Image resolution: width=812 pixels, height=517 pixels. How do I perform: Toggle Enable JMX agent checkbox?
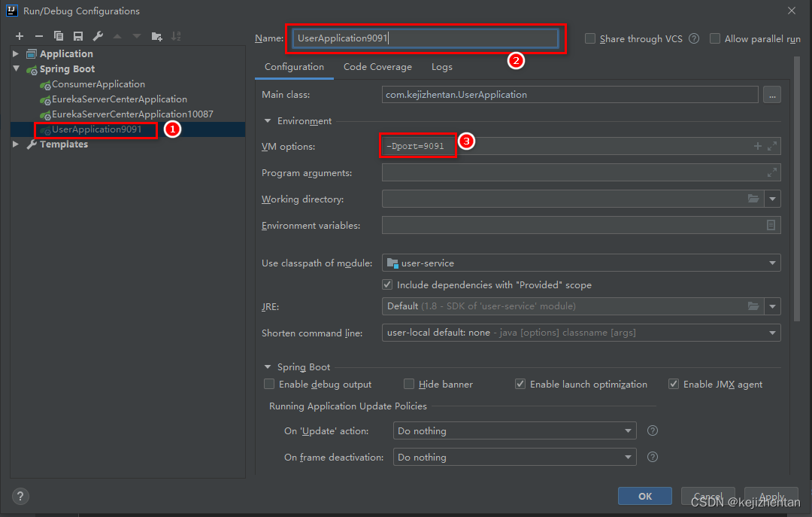(673, 384)
